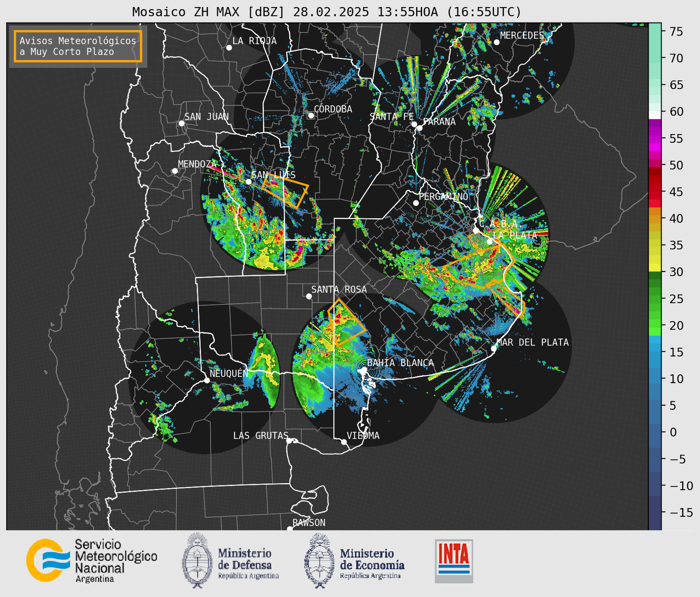Click the map title Mosaico ZH MAX
This screenshot has width=700, height=597.
[x=327, y=12]
